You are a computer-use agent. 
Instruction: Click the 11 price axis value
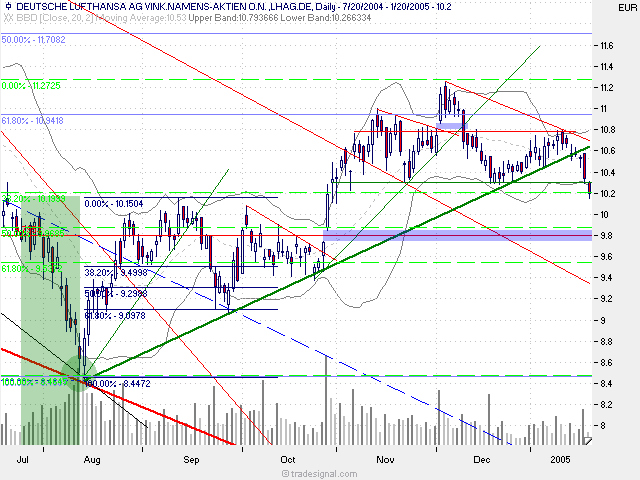click(x=603, y=109)
